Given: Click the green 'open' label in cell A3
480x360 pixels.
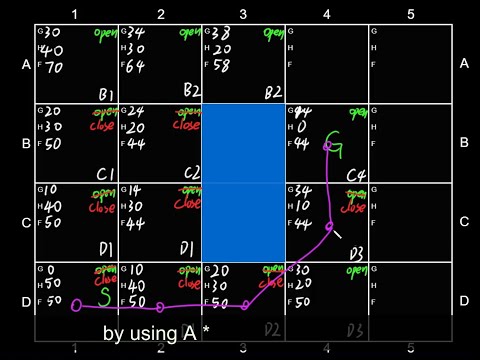Looking at the screenshot, I should tap(274, 33).
